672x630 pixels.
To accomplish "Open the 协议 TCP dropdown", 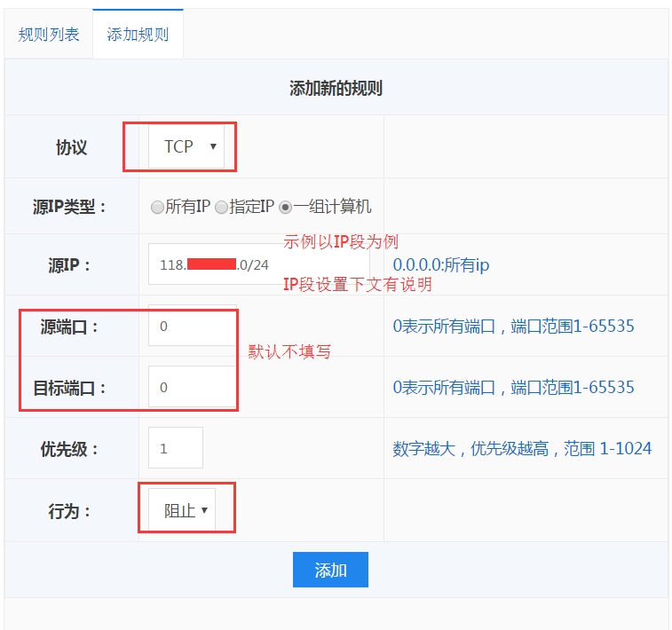I will [186, 146].
